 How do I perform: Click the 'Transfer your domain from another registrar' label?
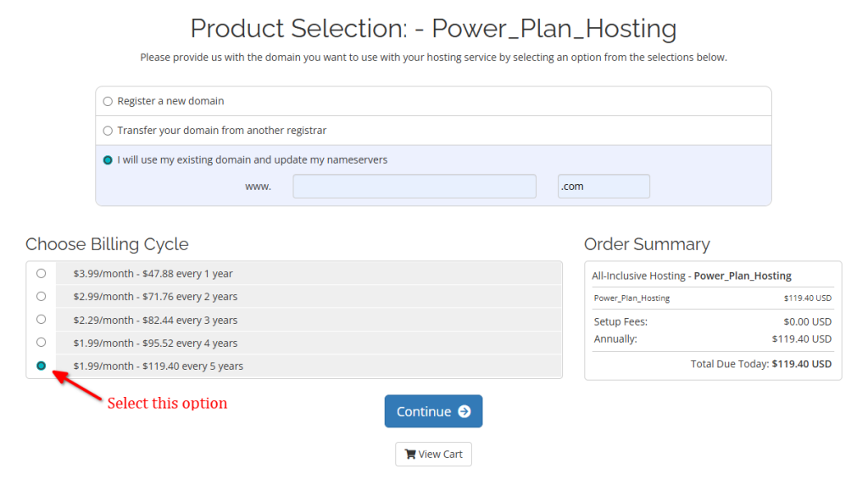[221, 131]
